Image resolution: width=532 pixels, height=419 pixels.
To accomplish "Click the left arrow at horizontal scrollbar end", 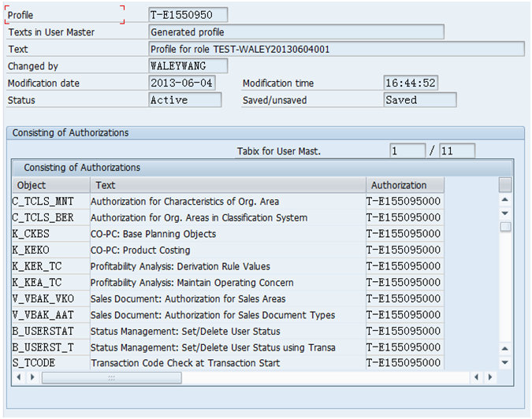I will (x=476, y=377).
